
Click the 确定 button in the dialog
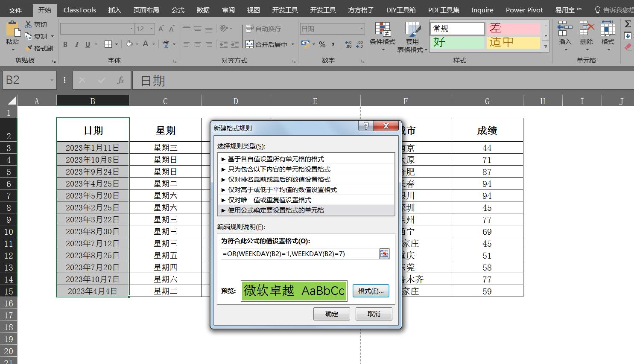(x=331, y=314)
